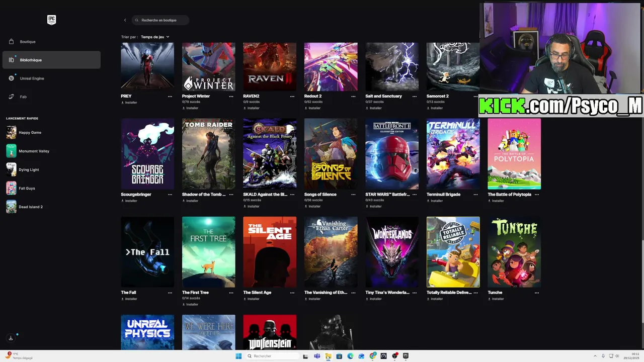Select the Tiny Tina's Wonderlands cover
644x362 pixels.
(x=392, y=252)
